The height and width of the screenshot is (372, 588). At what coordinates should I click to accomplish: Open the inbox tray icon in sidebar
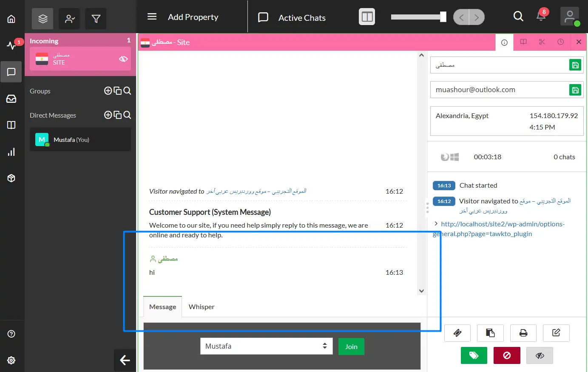11,99
